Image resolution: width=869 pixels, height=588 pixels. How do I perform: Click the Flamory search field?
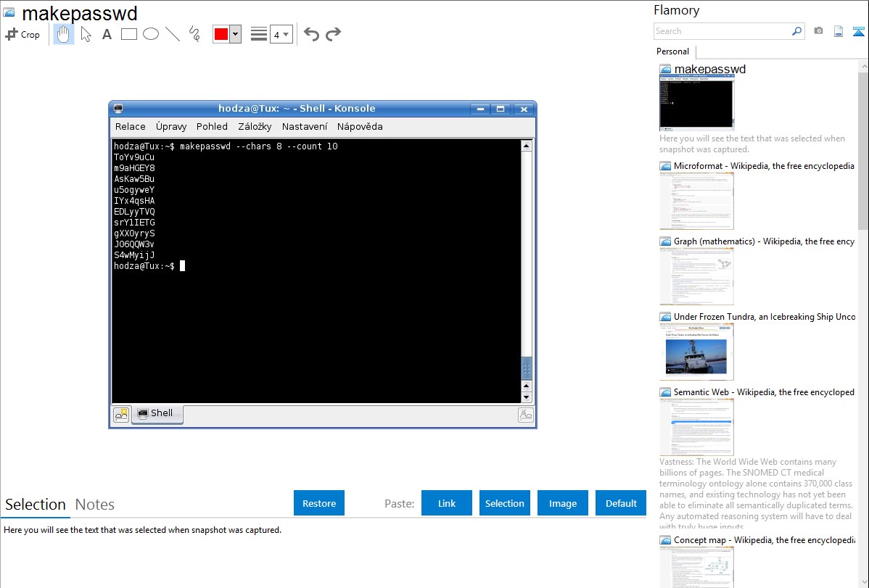tap(722, 31)
